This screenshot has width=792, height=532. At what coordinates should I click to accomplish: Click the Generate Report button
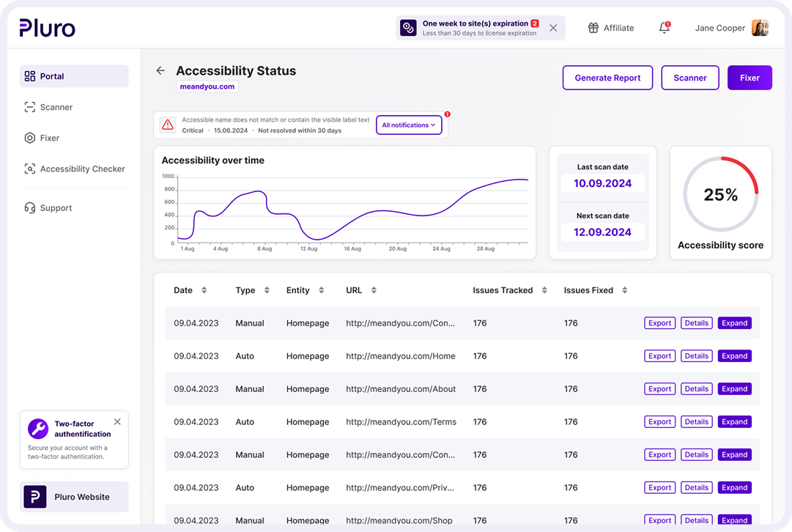point(607,78)
